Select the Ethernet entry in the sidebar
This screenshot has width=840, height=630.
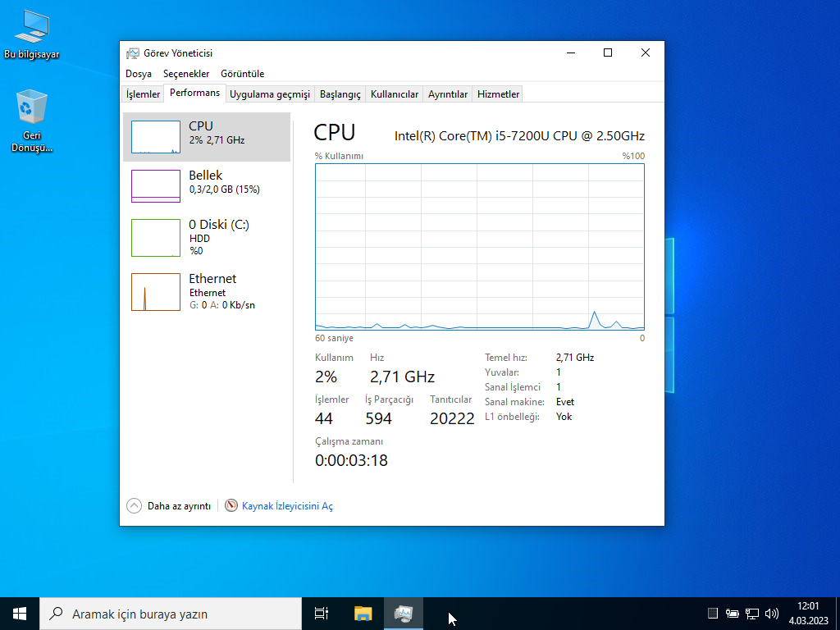point(207,291)
